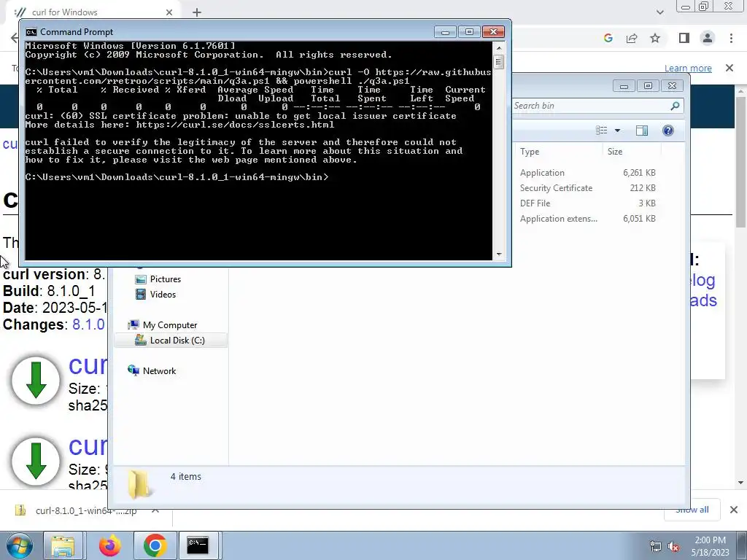Open Pictures library in navigation pane

[x=165, y=279]
